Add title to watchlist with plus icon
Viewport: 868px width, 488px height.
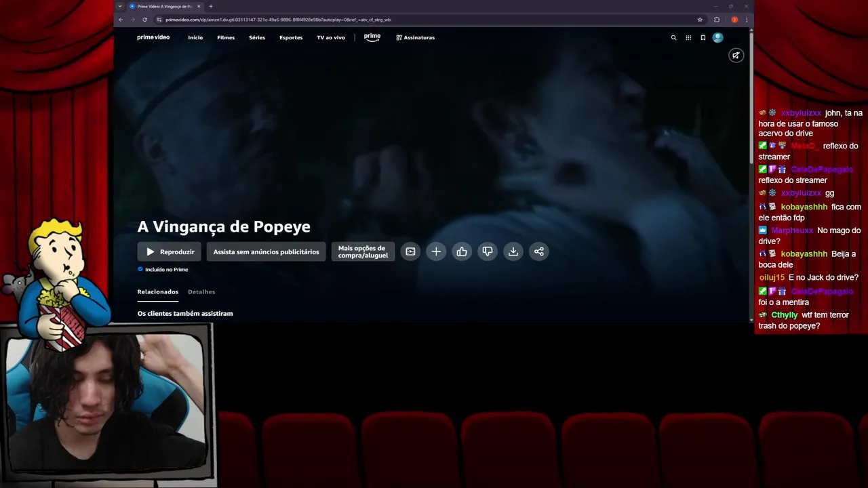(436, 251)
